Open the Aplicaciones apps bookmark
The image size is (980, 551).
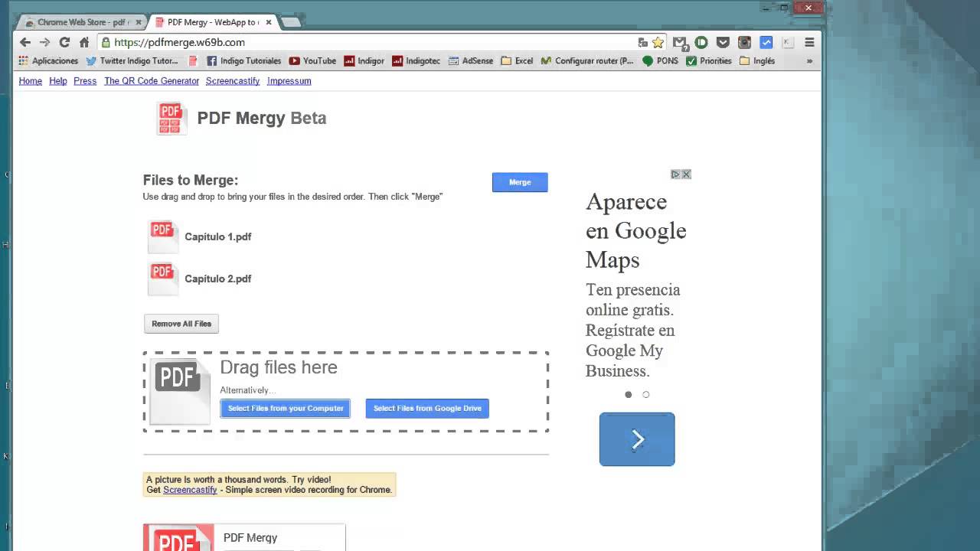pos(48,61)
